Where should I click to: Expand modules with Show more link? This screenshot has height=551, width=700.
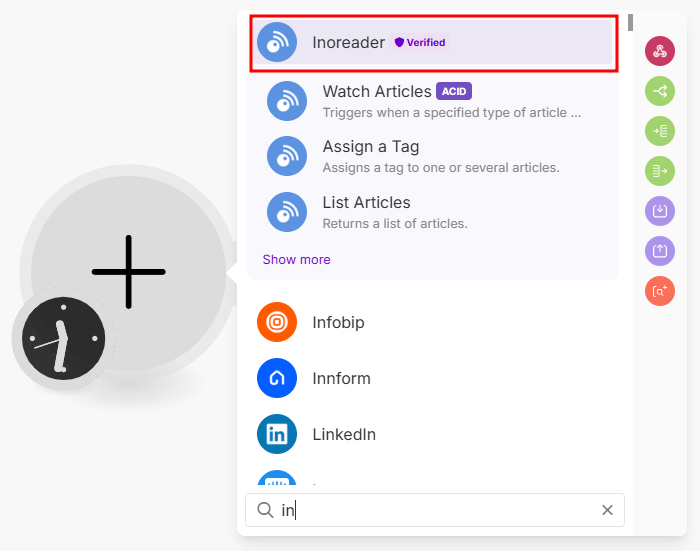pos(296,259)
